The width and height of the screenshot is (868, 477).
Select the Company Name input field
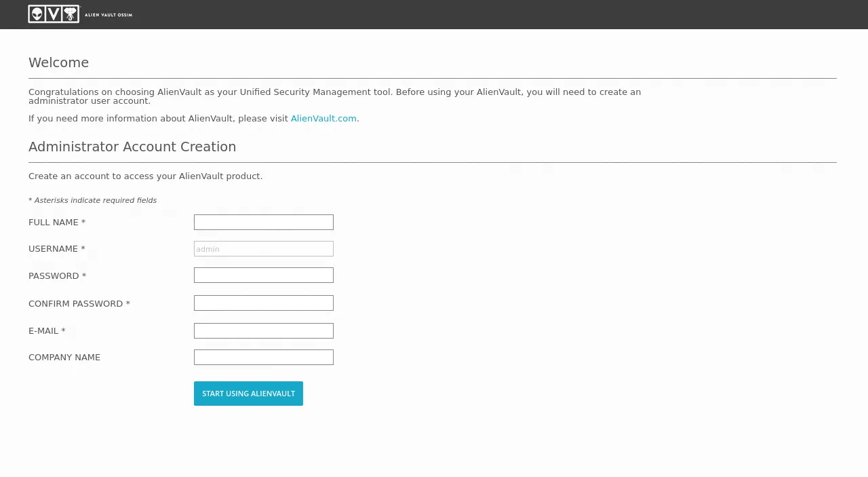(x=263, y=358)
